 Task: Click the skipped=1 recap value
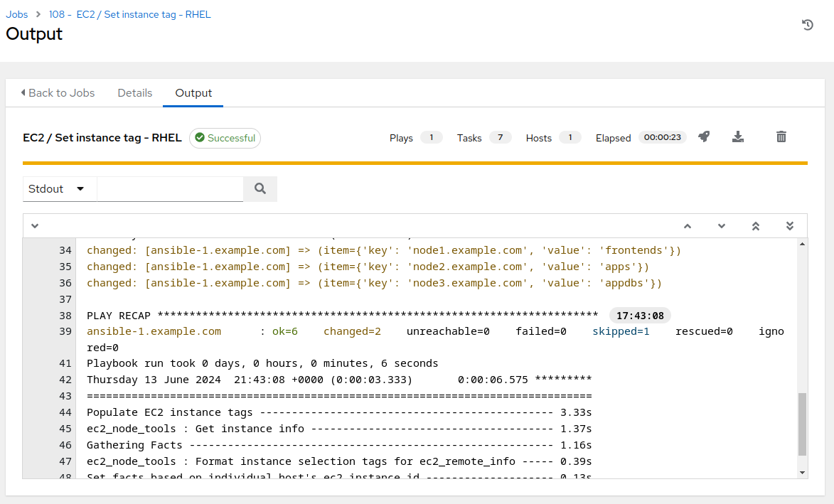tap(621, 332)
